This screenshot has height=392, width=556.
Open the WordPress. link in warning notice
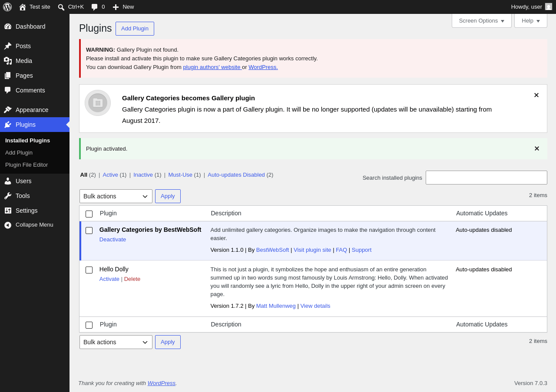pyautogui.click(x=263, y=67)
